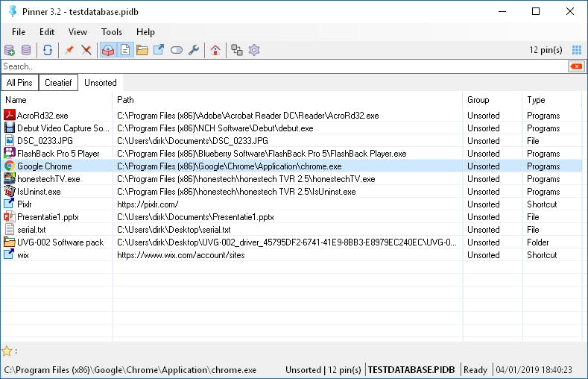The width and height of the screenshot is (588, 379).
Task: Sort by the Type column header
Action: (552, 100)
